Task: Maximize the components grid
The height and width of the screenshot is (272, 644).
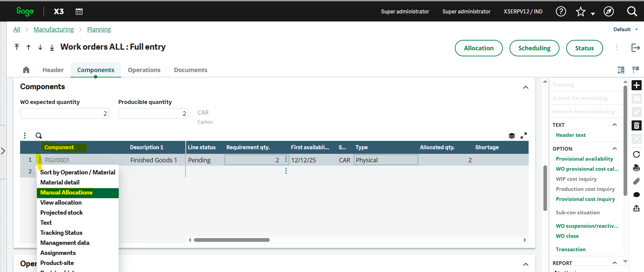Action: tap(524, 135)
